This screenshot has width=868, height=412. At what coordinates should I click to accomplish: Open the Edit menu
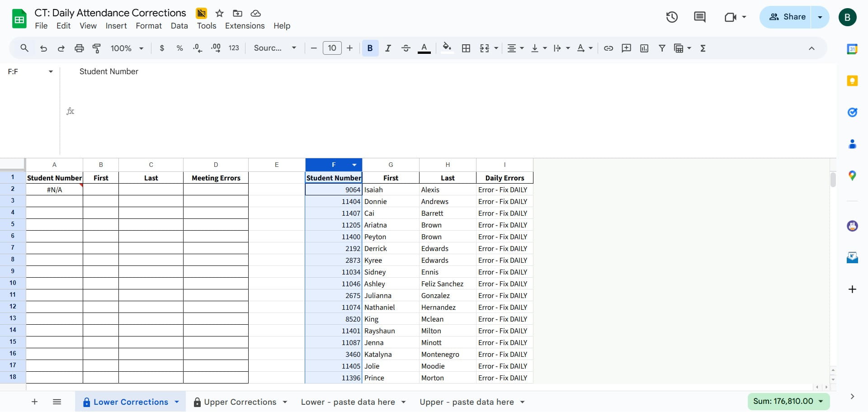63,26
